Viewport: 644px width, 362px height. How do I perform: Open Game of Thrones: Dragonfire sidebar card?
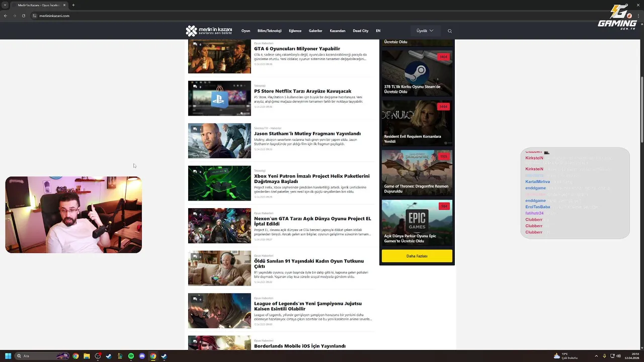tap(417, 173)
